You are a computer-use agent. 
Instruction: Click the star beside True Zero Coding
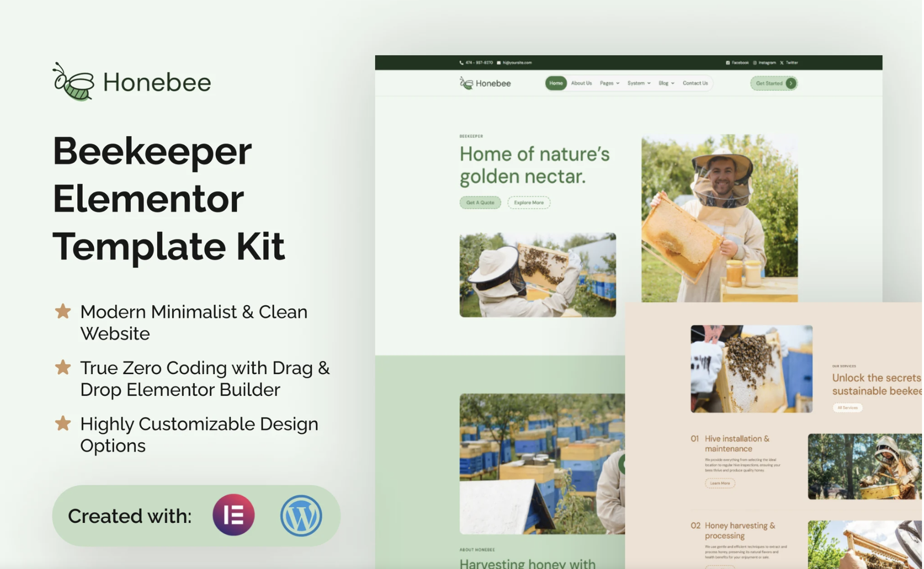tap(63, 368)
